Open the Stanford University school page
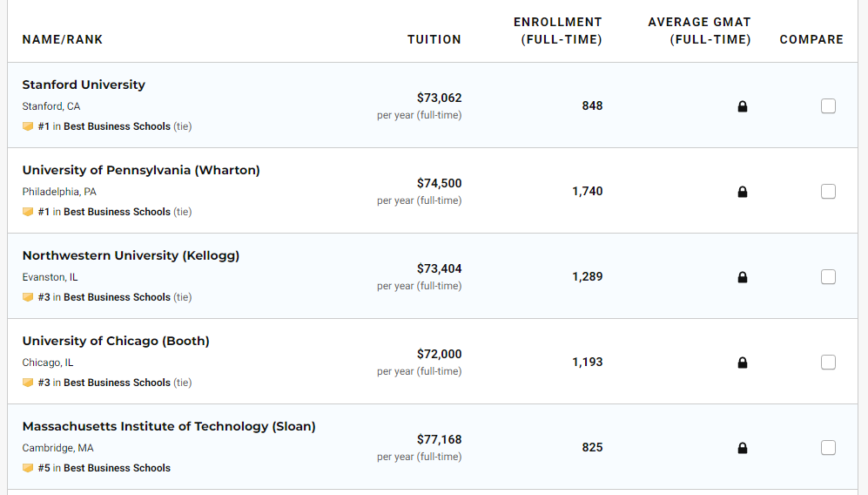The height and width of the screenshot is (495, 868). [84, 85]
